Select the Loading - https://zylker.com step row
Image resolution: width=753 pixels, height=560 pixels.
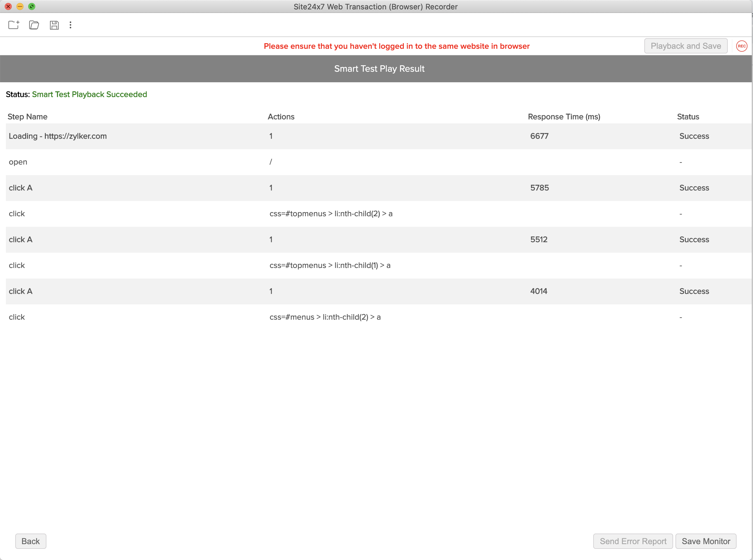[x=58, y=136]
